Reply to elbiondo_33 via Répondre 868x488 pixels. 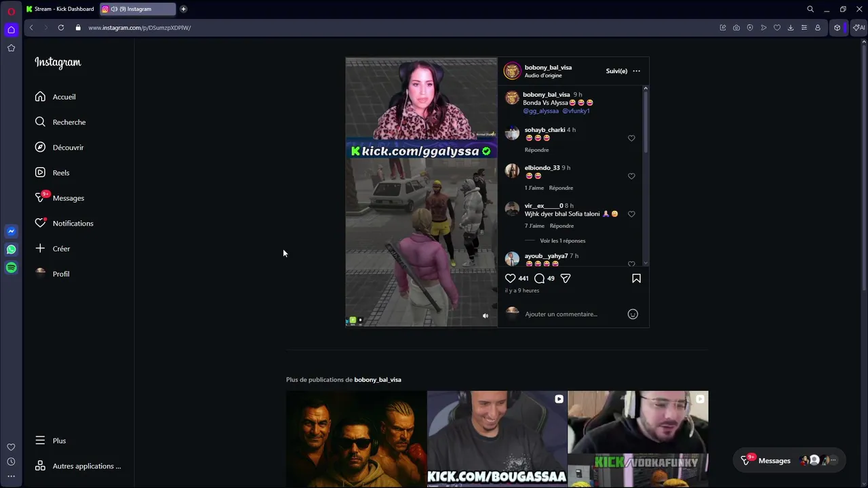pos(561,188)
